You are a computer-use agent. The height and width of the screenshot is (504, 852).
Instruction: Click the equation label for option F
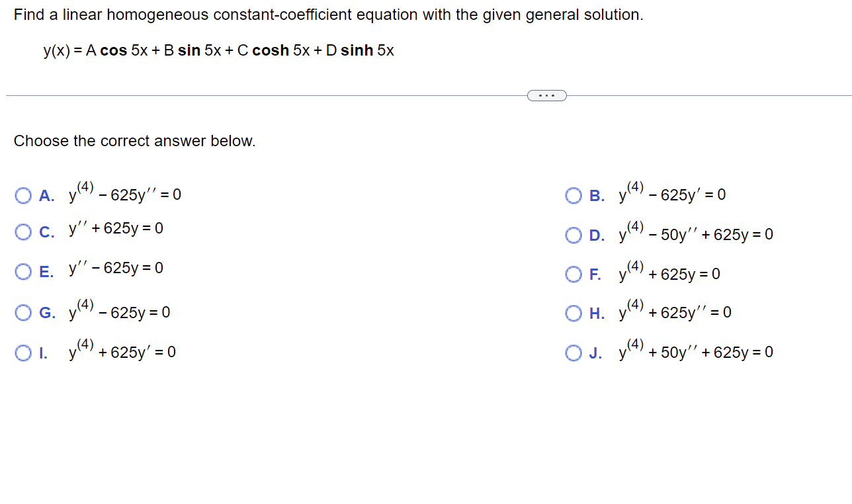669,273
